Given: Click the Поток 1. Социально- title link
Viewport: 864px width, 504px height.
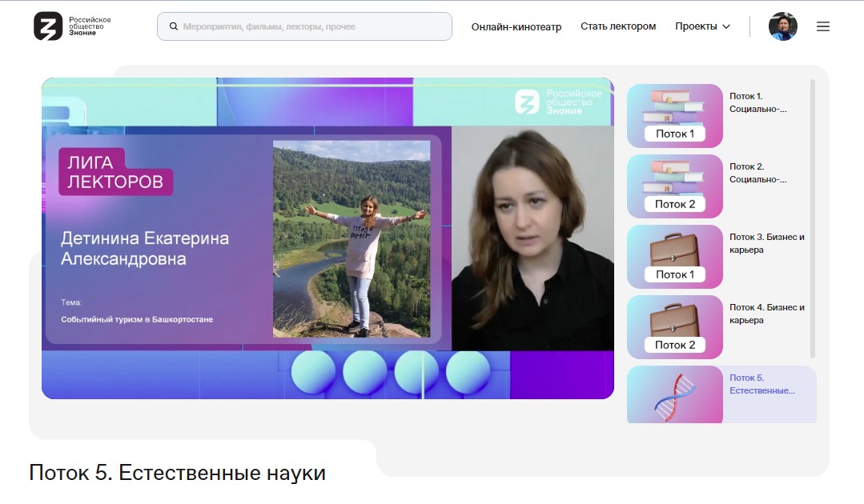Looking at the screenshot, I should 758,102.
